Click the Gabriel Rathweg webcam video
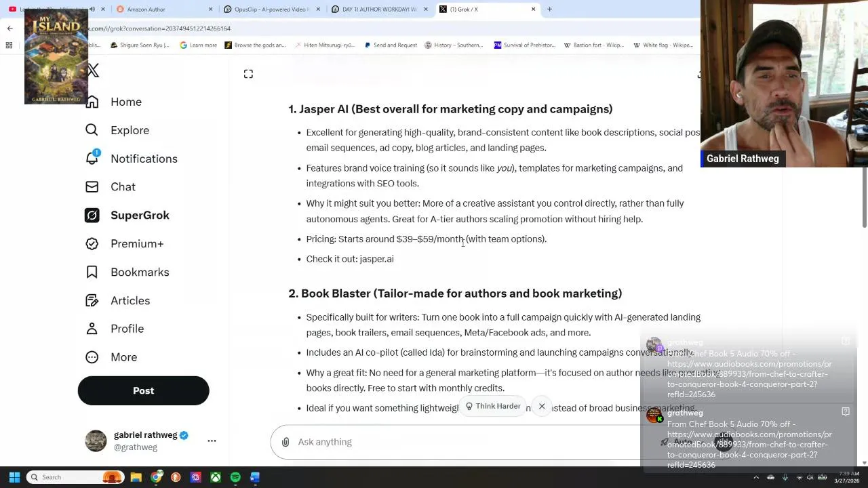 (x=784, y=83)
